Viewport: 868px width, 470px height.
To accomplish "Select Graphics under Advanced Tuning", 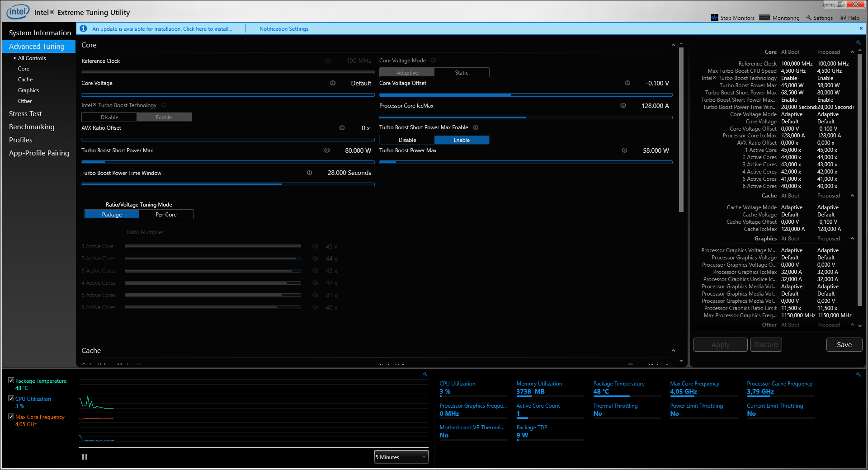I will point(28,90).
